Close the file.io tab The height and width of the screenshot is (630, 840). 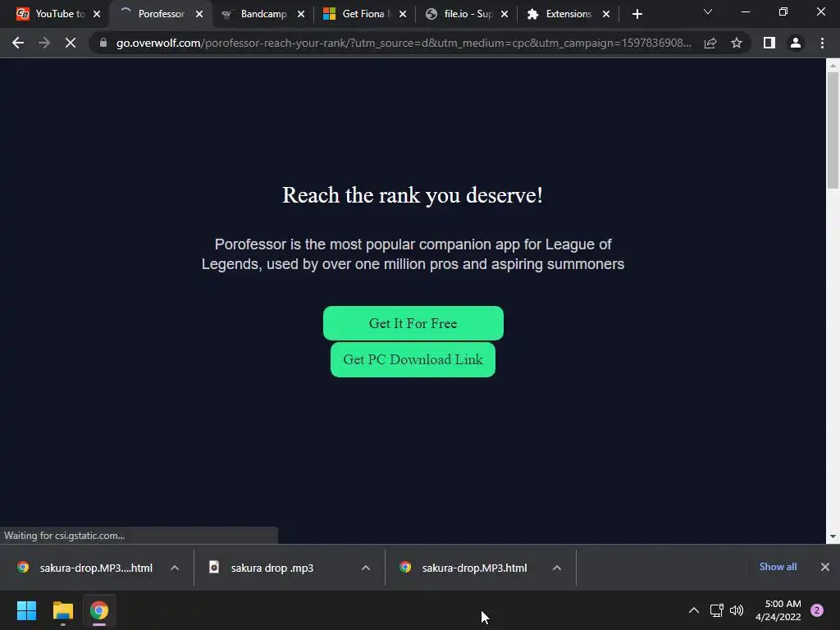coord(504,14)
